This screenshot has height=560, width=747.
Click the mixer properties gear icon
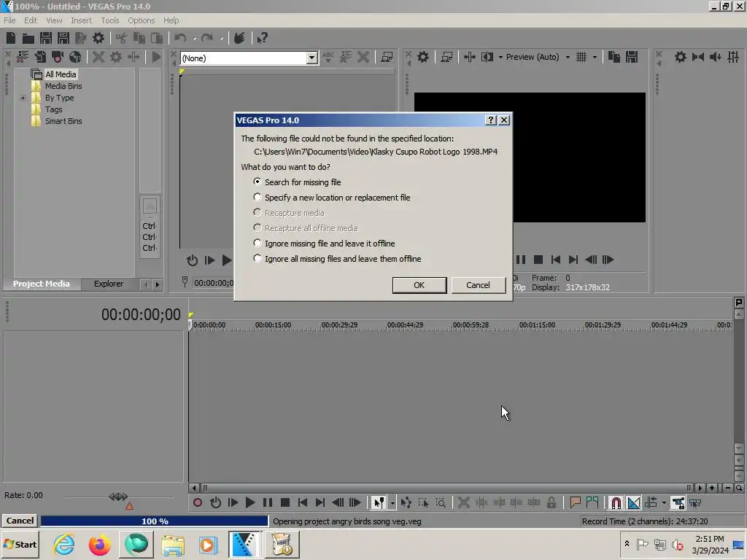coord(681,57)
